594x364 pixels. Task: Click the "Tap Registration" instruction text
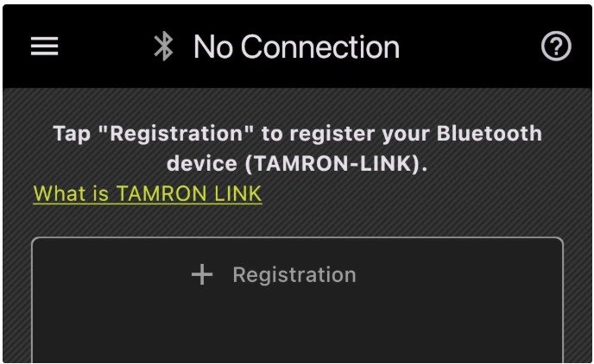click(297, 135)
